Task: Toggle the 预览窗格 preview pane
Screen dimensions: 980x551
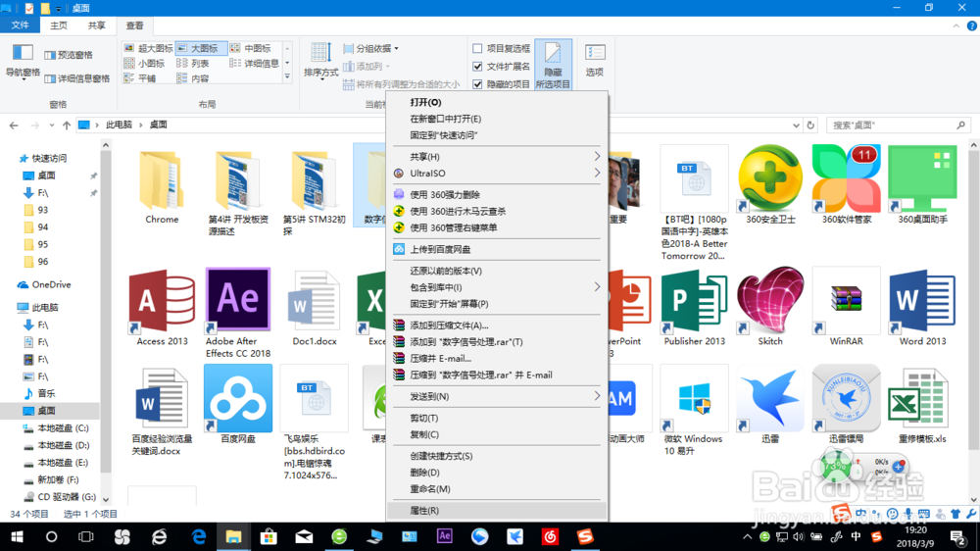Action: tap(69, 55)
